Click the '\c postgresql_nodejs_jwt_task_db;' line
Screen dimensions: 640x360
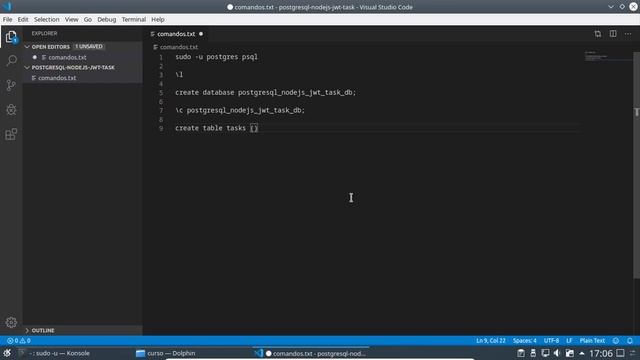click(240, 111)
